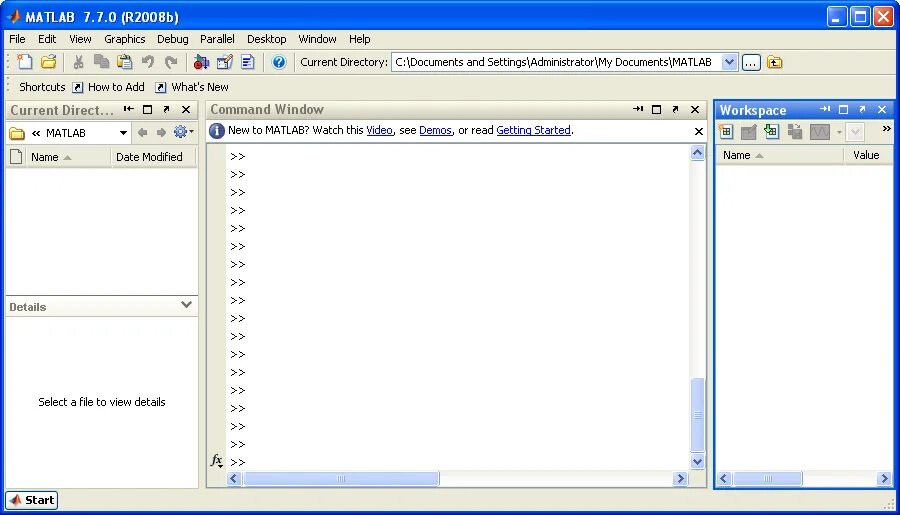Open the Video link
The image size is (900, 515).
[x=379, y=130]
